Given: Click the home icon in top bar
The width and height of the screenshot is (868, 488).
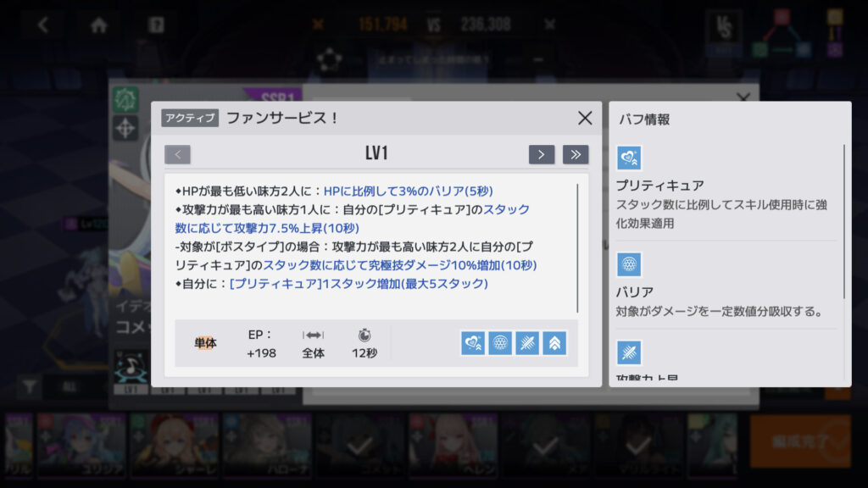Looking at the screenshot, I should [99, 25].
